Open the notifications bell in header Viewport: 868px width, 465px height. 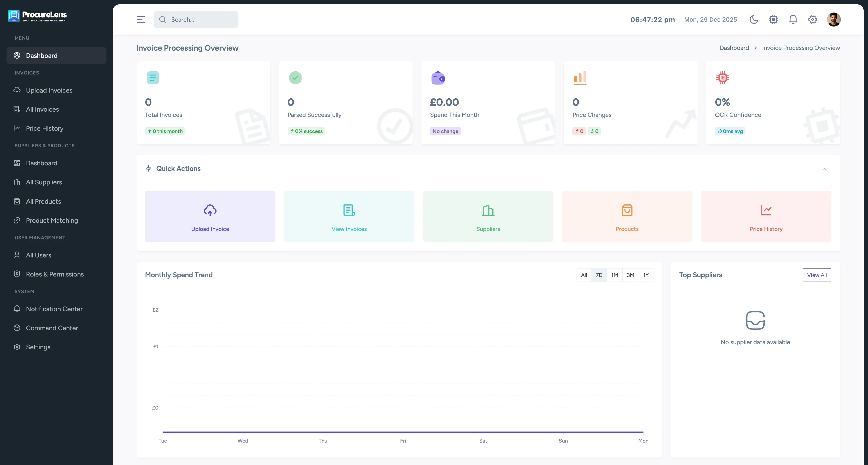pos(793,20)
